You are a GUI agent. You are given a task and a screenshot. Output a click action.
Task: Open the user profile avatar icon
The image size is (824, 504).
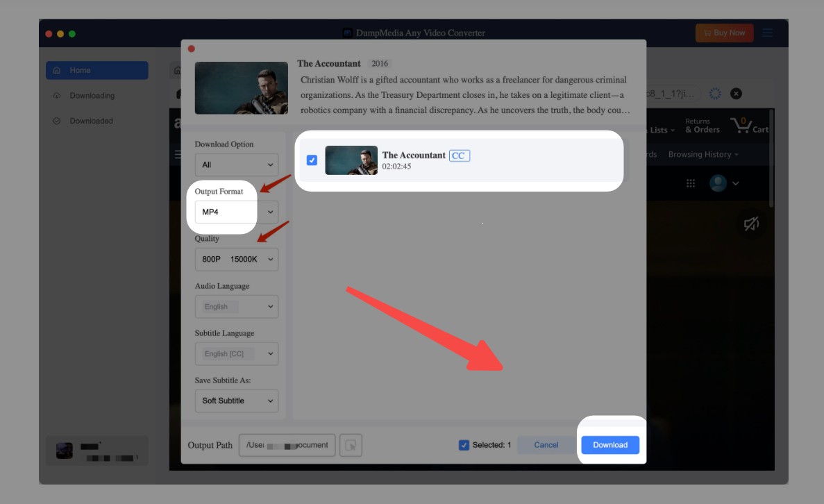coord(718,183)
